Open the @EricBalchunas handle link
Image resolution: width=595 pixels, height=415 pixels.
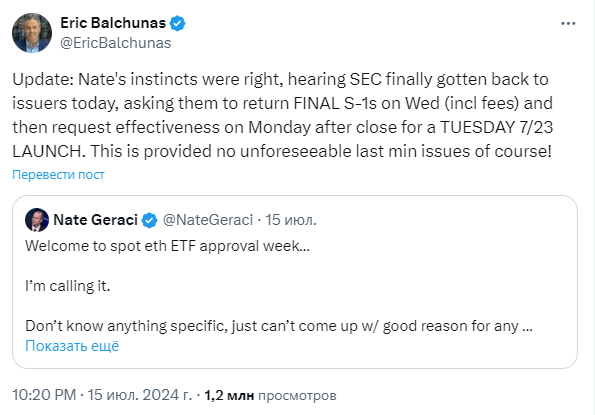(116, 43)
